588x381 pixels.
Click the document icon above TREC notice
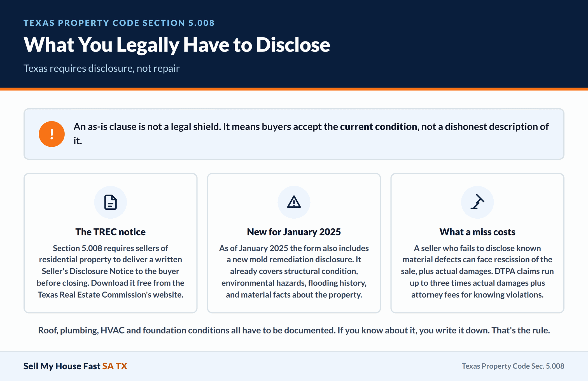[x=110, y=202]
